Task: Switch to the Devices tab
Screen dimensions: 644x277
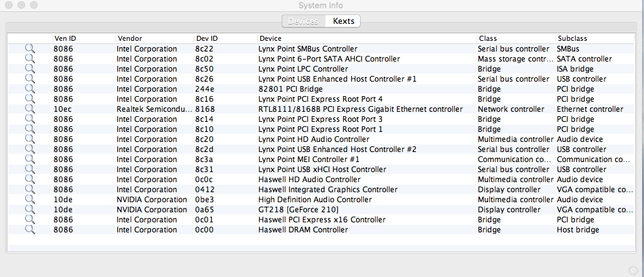Action: click(x=304, y=21)
